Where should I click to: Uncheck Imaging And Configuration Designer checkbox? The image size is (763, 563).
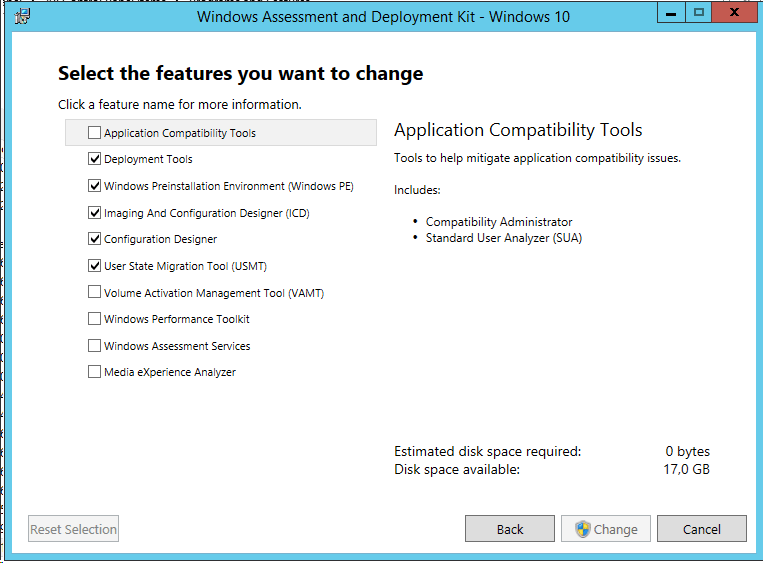(94, 212)
